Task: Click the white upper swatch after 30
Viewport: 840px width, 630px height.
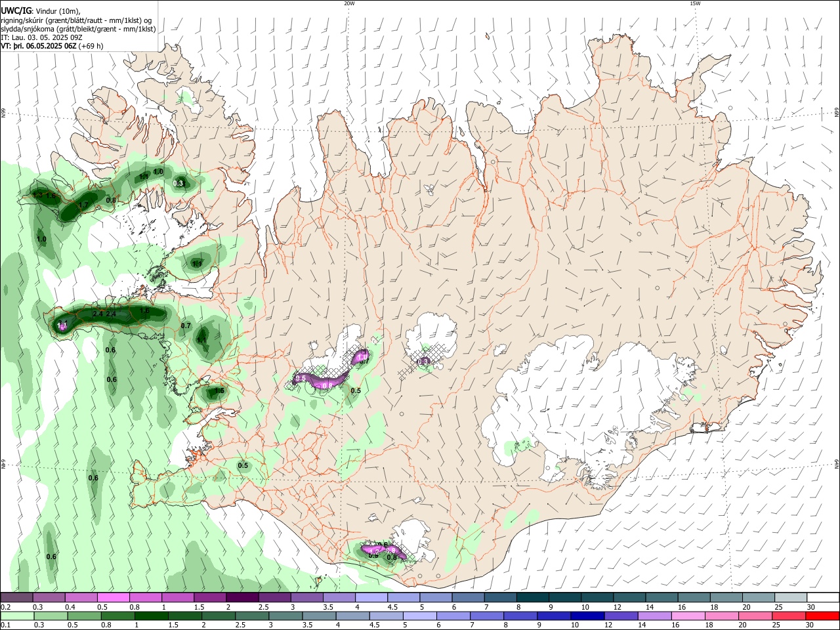Action: pos(822,598)
